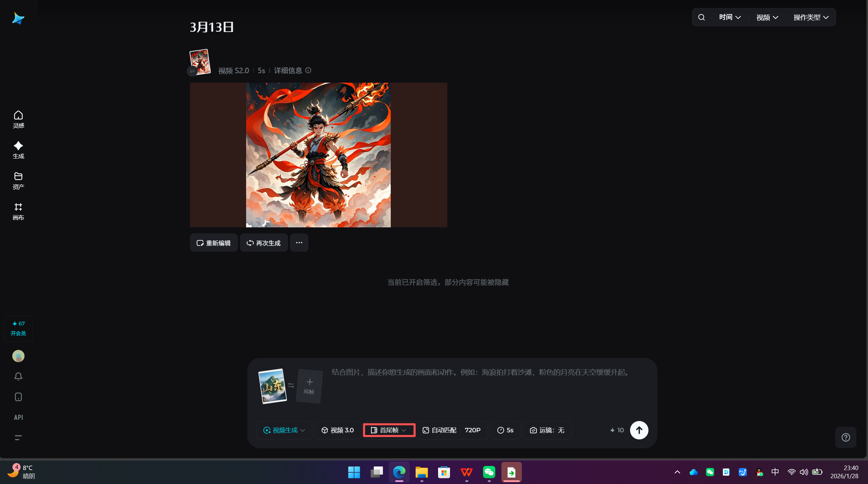Screen dimensions: 868x484
Task: Expand the 操作类型 filter dropdown
Action: (x=811, y=17)
